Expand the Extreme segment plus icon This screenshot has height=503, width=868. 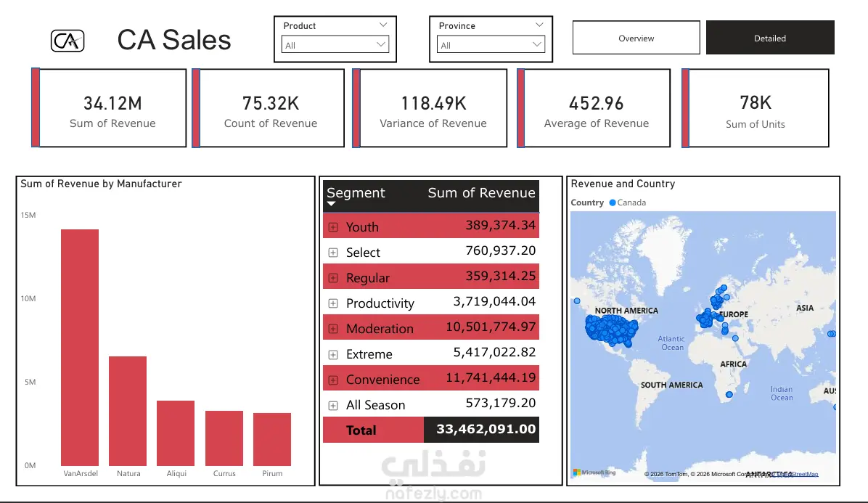(333, 355)
